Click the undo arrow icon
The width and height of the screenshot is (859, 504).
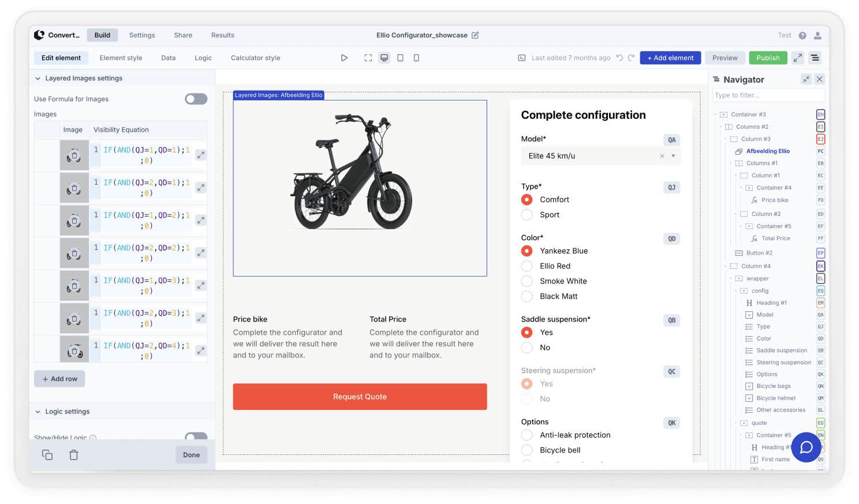(619, 58)
